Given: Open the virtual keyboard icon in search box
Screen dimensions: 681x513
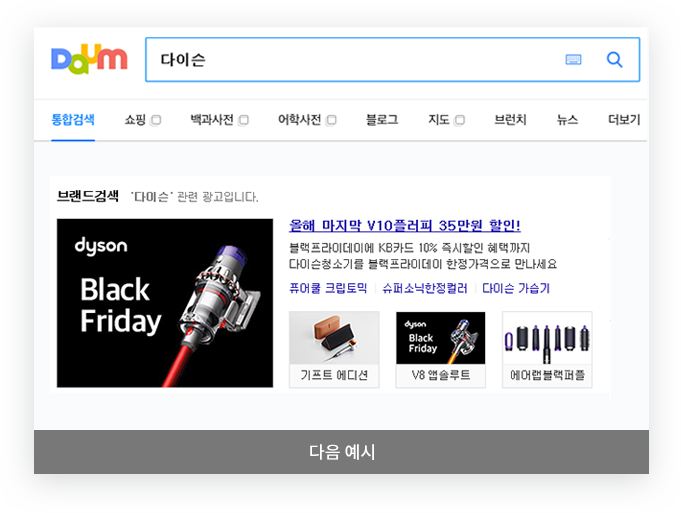Looking at the screenshot, I should click(573, 60).
